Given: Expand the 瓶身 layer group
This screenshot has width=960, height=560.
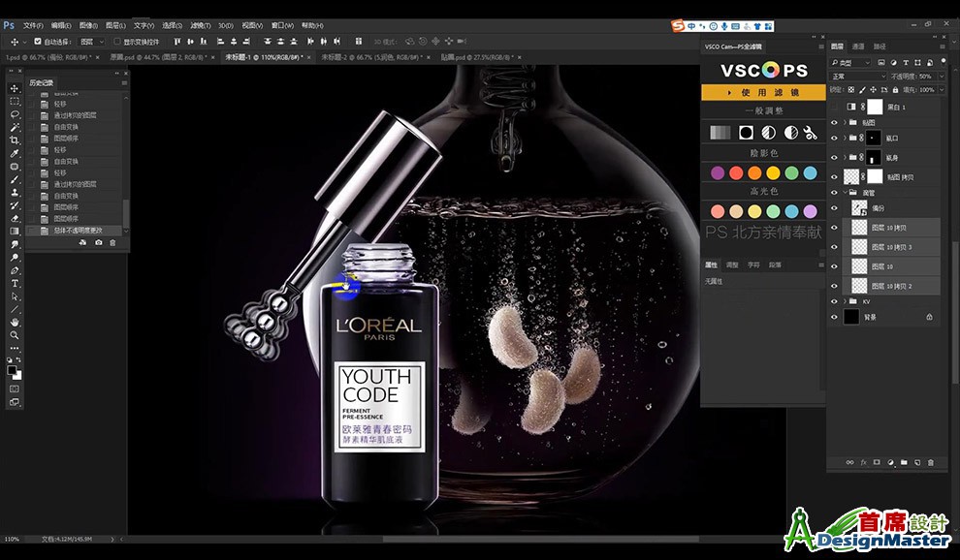Looking at the screenshot, I should point(845,158).
